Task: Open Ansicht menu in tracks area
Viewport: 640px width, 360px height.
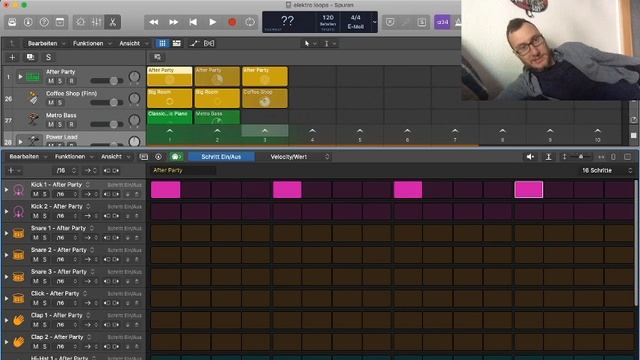Action: click(133, 43)
